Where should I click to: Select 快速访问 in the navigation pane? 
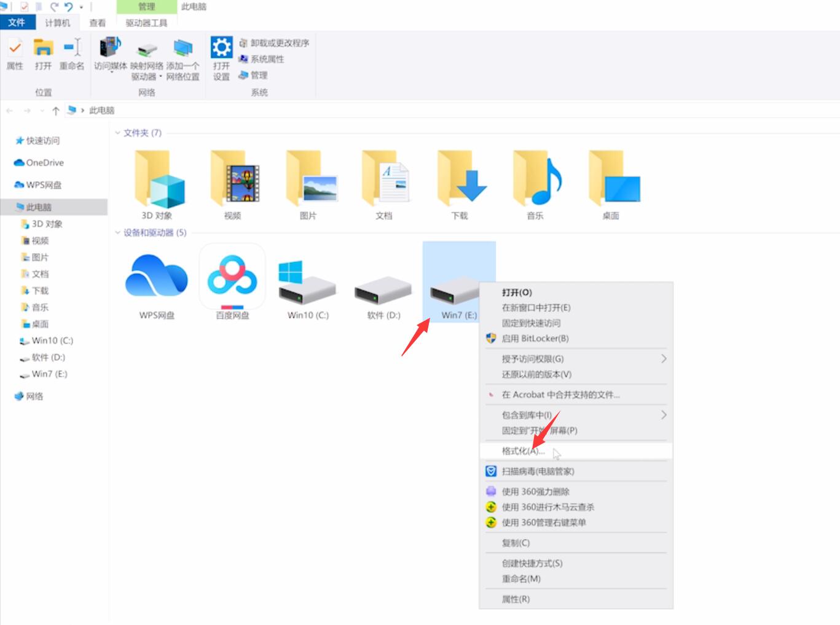pyautogui.click(x=37, y=141)
